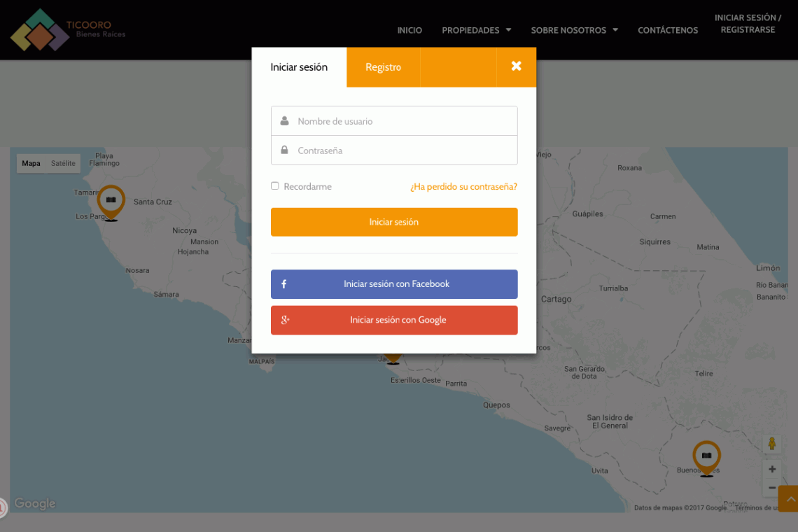798x532 pixels.
Task: Zoom in the map with plus button
Action: (x=771, y=469)
